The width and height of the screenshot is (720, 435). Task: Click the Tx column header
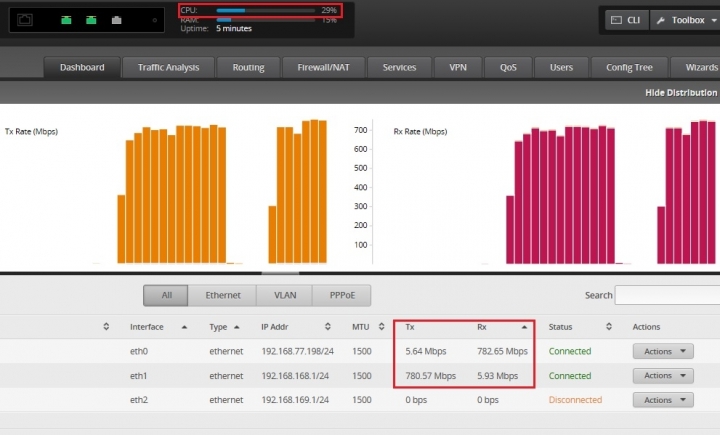[x=410, y=327]
